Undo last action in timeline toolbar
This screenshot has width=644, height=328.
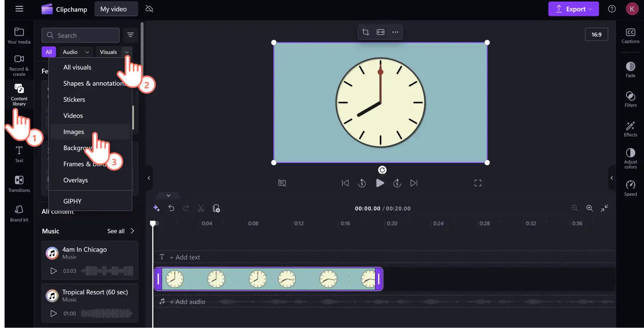[171, 208]
